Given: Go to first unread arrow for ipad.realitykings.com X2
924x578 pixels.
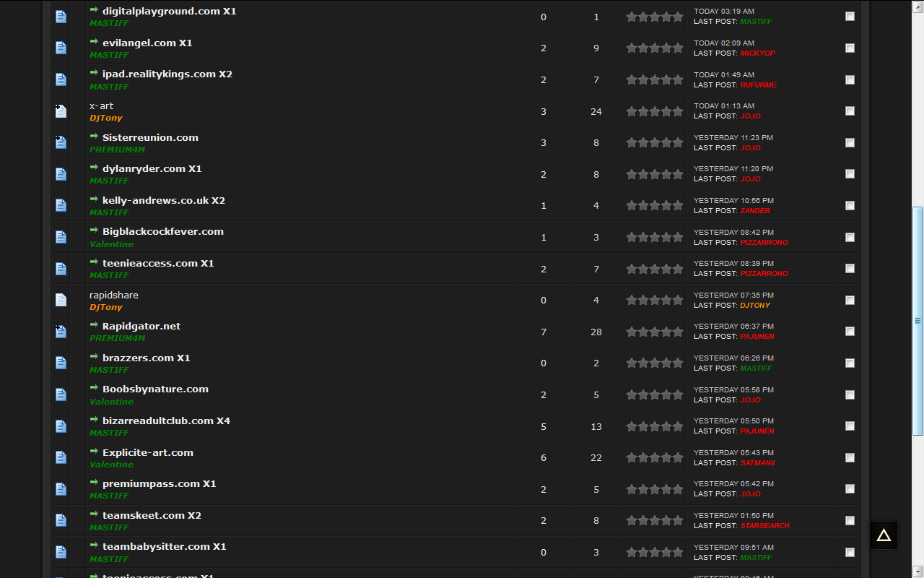Looking at the screenshot, I should point(94,73).
